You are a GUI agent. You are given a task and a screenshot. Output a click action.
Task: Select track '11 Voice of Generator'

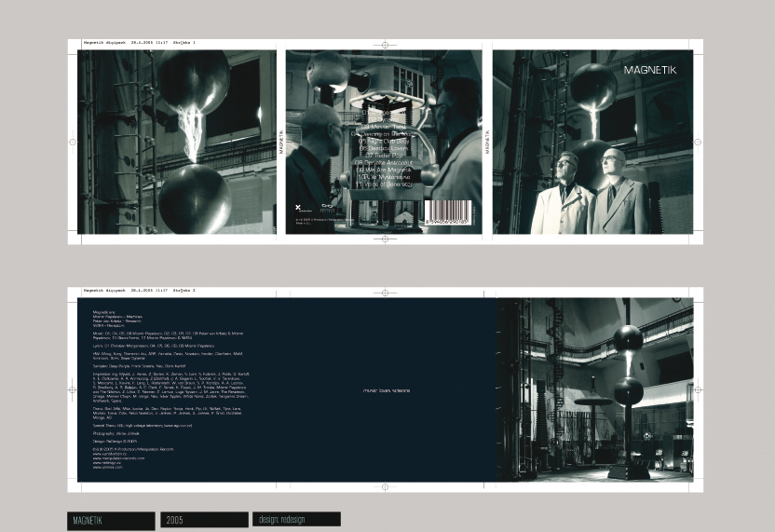385,184
